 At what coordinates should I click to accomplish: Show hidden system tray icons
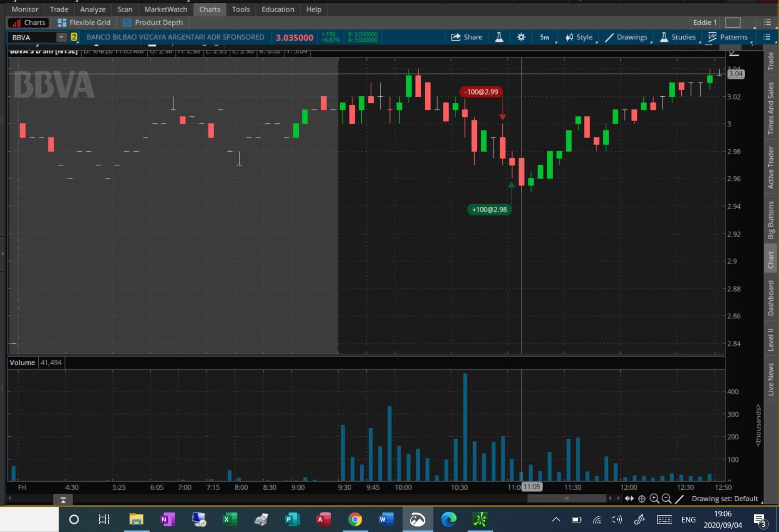[x=556, y=519]
